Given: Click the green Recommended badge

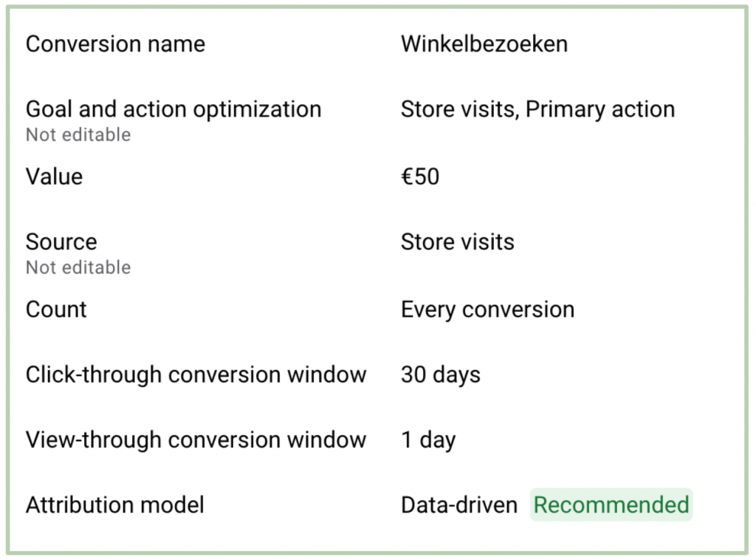Looking at the screenshot, I should click(611, 505).
